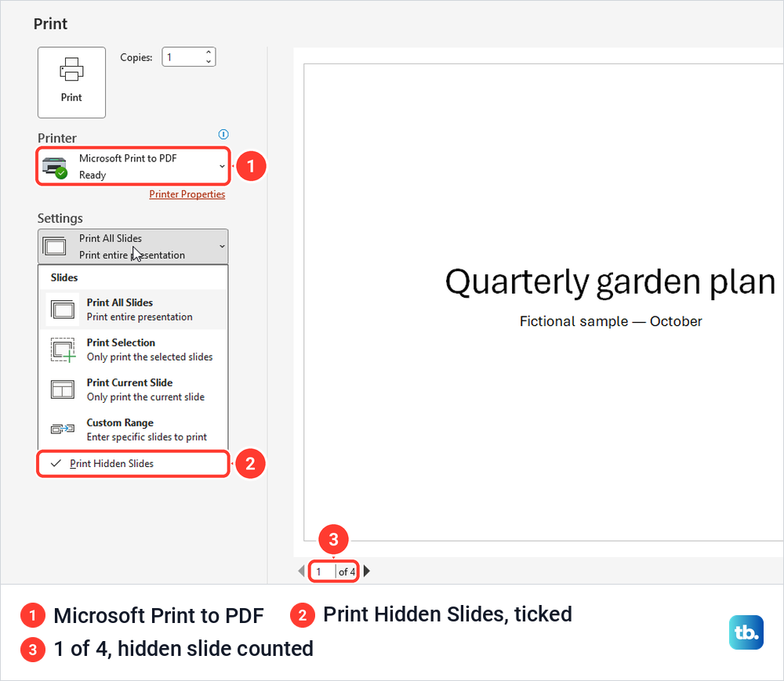
Task: Open the Printer Properties link
Action: [x=187, y=194]
